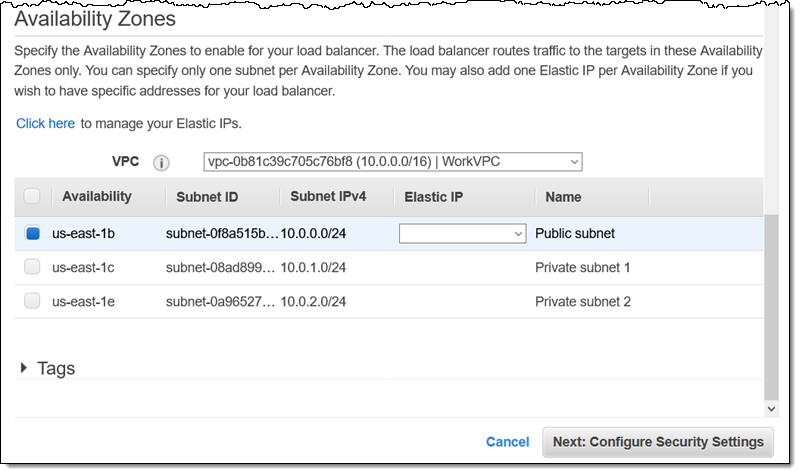
Task: Click the Subnet IPv4 column header
Action: (x=328, y=196)
